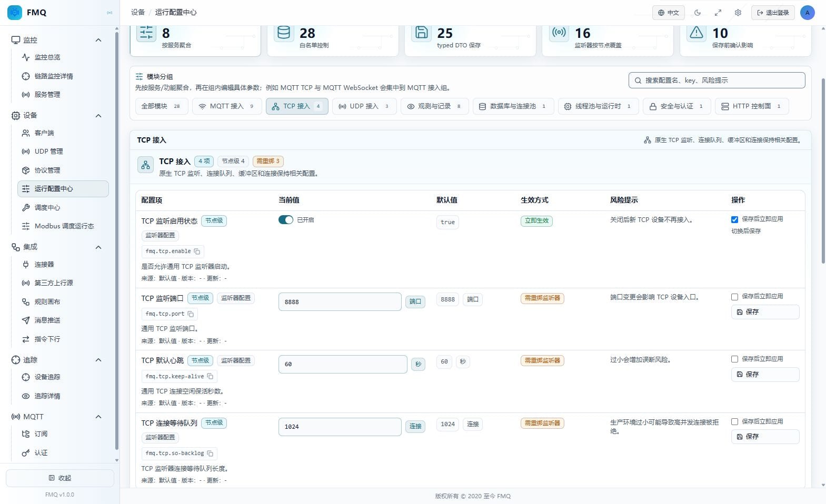Click the FMQ logo icon
The width and height of the screenshot is (826, 504).
[15, 12]
